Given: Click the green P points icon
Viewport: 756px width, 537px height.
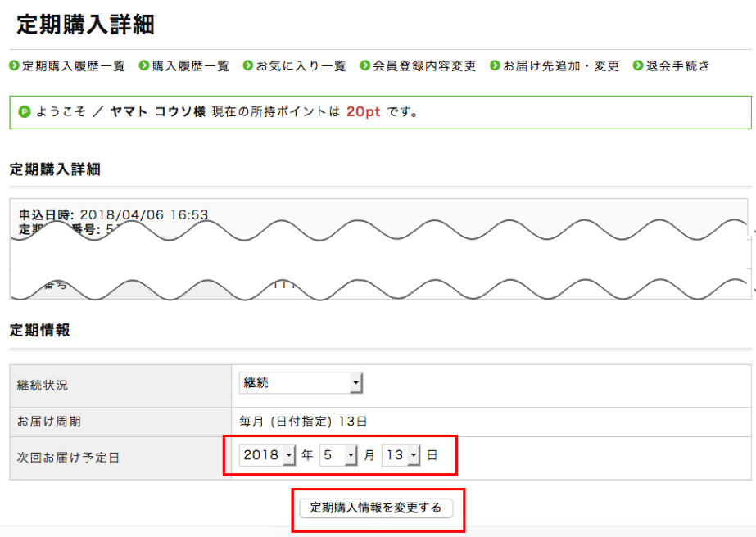Looking at the screenshot, I should click(25, 112).
